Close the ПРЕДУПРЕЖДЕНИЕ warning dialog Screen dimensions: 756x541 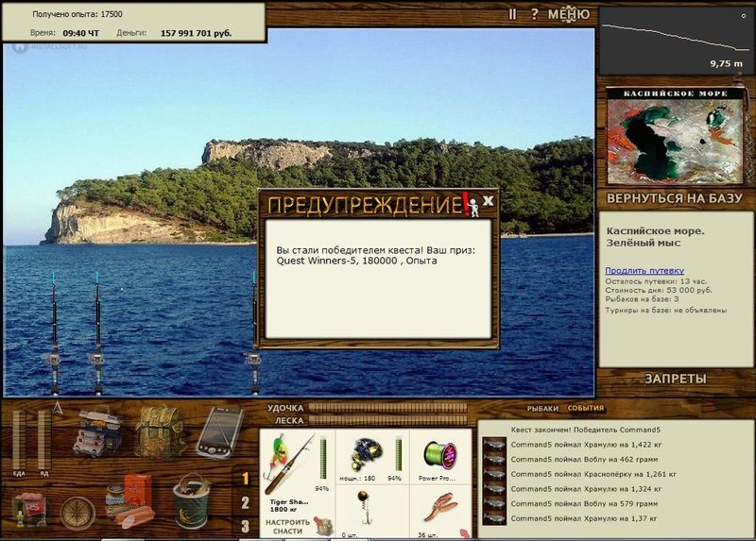489,200
